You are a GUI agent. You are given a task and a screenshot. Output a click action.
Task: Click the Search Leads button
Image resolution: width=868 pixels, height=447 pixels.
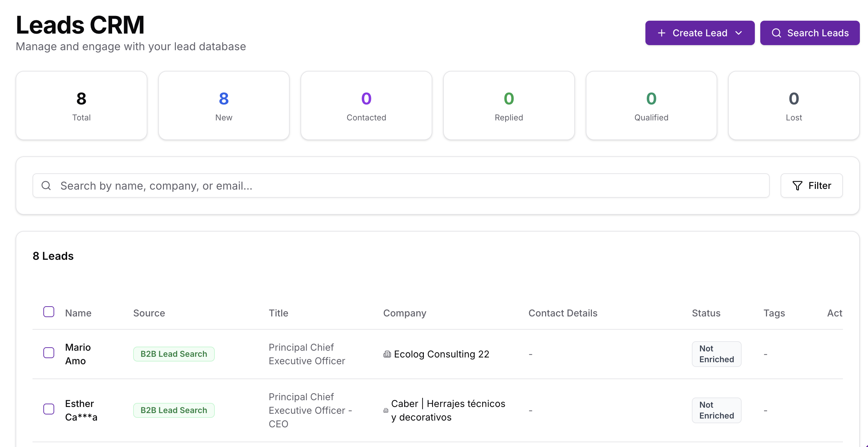810,33
